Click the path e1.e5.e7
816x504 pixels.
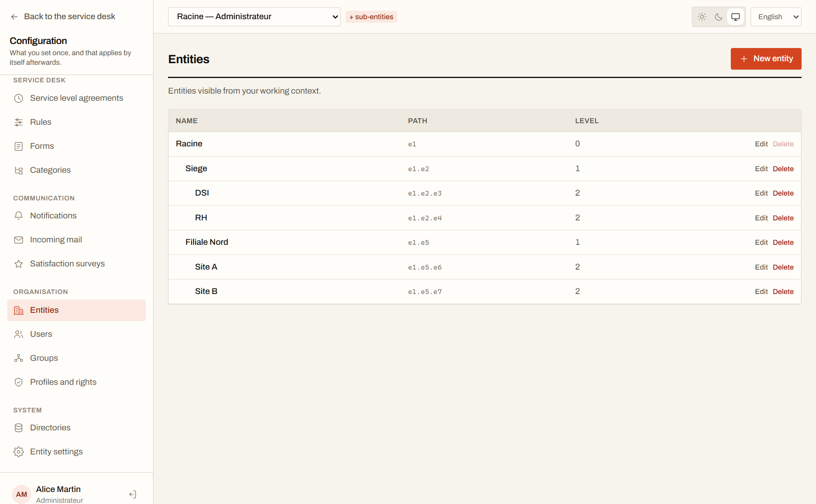pos(425,292)
